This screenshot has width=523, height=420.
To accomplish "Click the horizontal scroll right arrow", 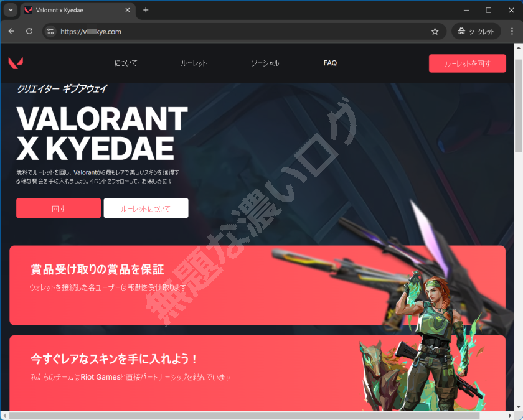I will 511,416.
